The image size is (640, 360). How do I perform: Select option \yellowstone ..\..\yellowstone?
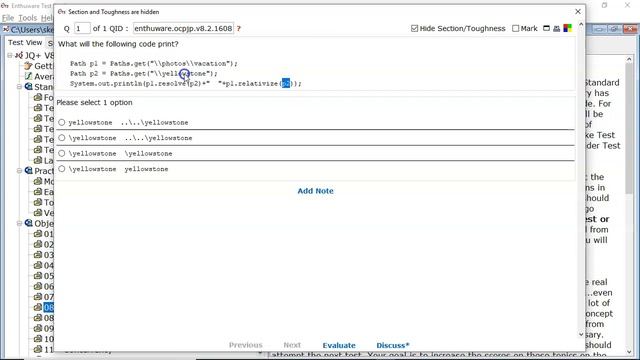pos(62,138)
